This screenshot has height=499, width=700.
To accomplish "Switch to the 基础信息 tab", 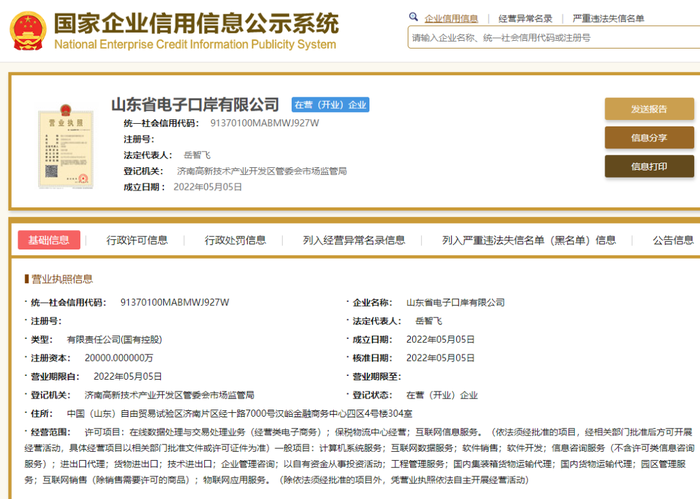I will pyautogui.click(x=49, y=240).
